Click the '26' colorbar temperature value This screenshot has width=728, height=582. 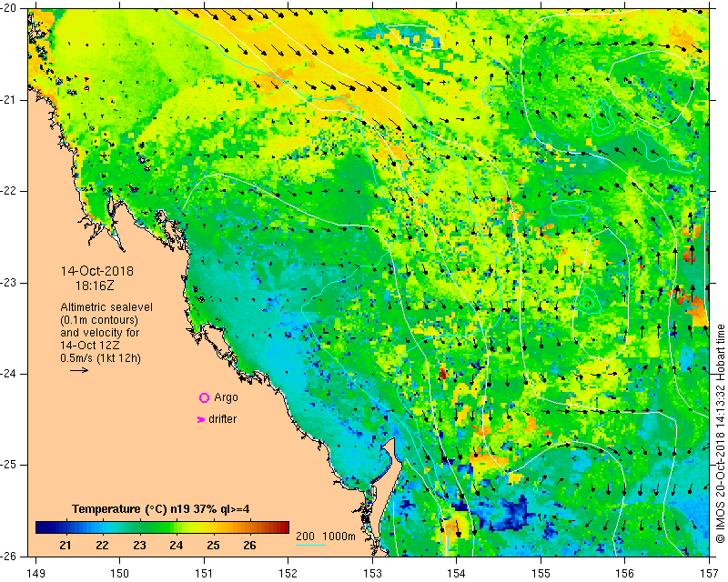(249, 546)
